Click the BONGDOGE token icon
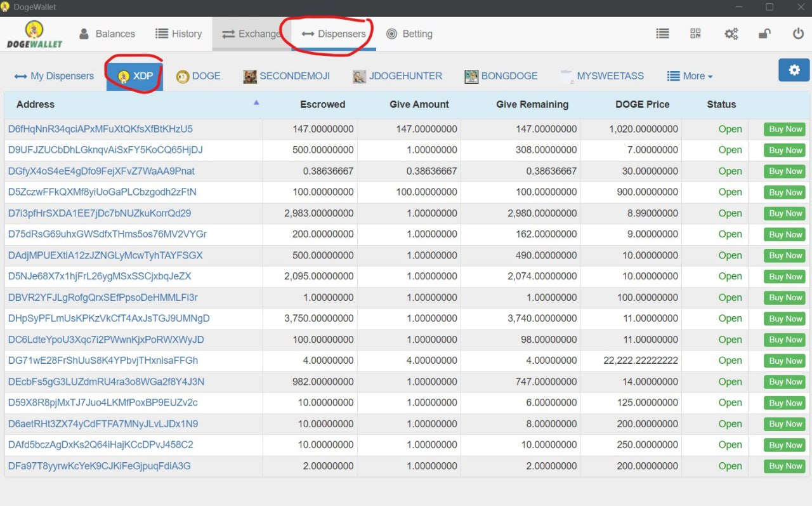This screenshot has width=812, height=506. (x=471, y=76)
